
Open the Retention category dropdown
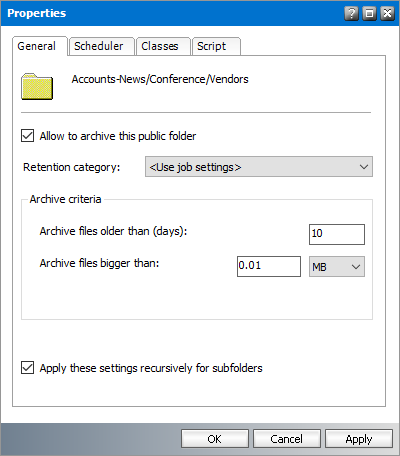259,167
